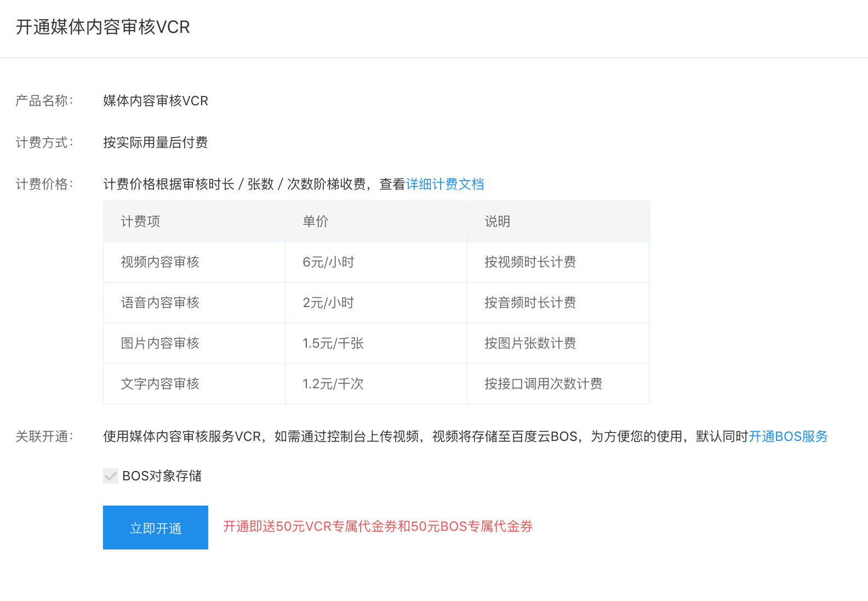868x601 pixels.
Task: Click the 1.2元/千次 price cell
Action: (376, 384)
